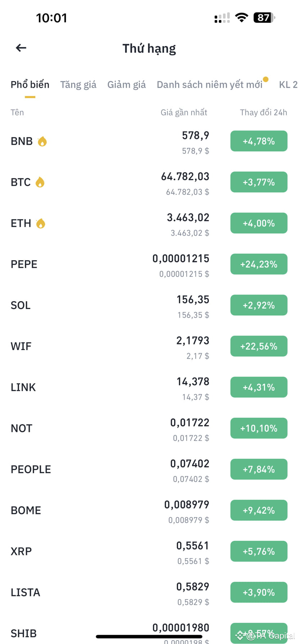Tap the flame icon beside ETH

click(41, 223)
